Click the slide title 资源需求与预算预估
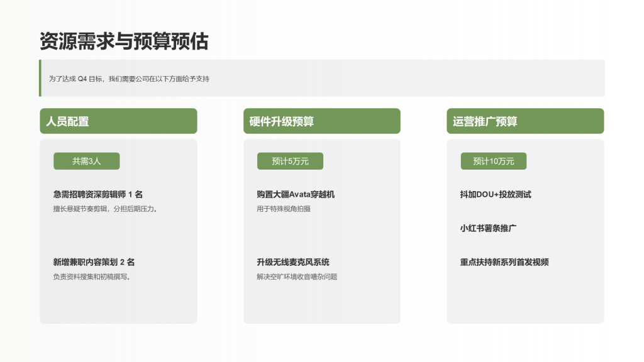 click(x=125, y=41)
